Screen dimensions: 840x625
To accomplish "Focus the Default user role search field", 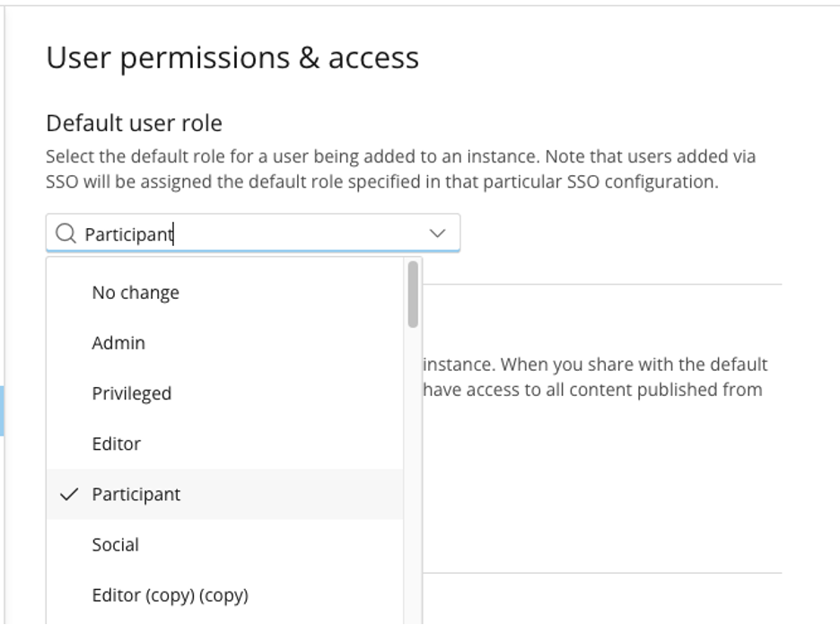I will click(253, 233).
